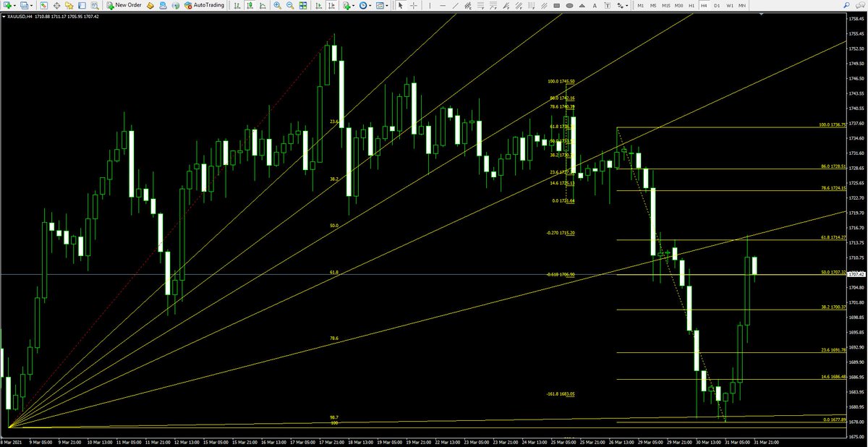Toggle Chart Shift
This screenshot has height=447, width=868.
click(x=331, y=5)
